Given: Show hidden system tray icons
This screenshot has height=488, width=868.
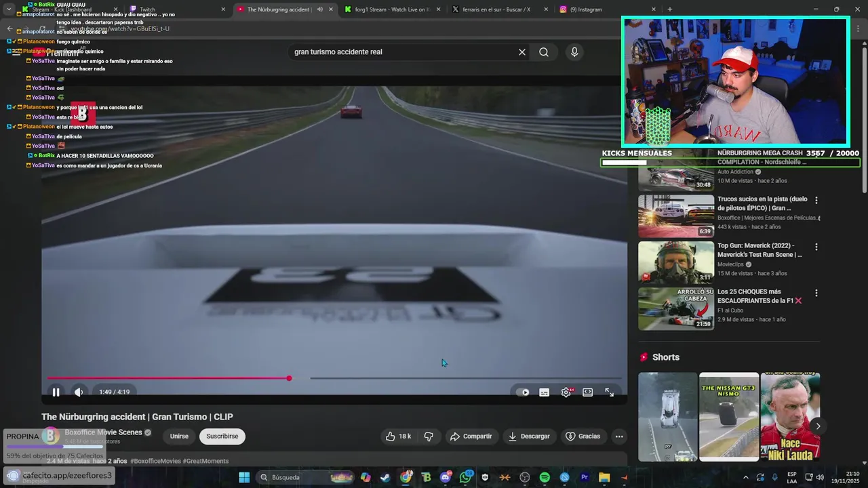Looking at the screenshot, I should click(x=746, y=477).
